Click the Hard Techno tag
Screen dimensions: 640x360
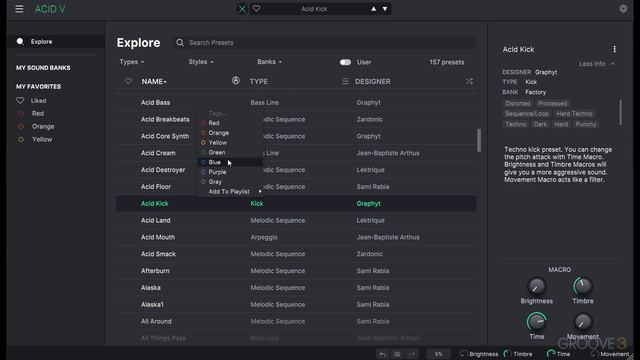(x=574, y=114)
